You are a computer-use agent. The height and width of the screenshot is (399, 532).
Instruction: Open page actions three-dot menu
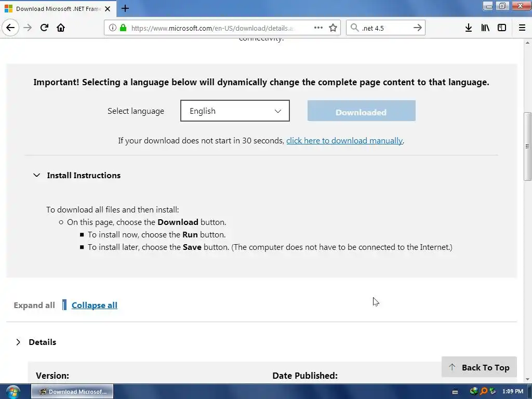(x=318, y=28)
